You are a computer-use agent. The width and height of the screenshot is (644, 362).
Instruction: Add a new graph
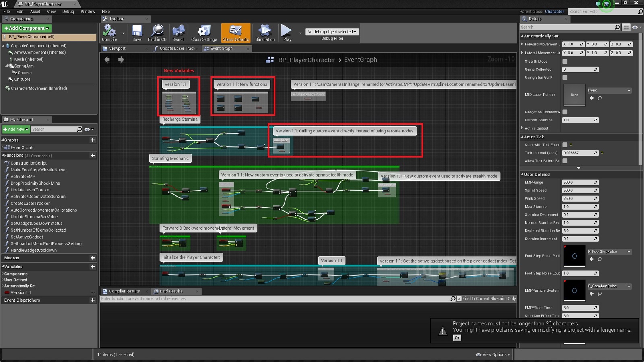[93, 140]
